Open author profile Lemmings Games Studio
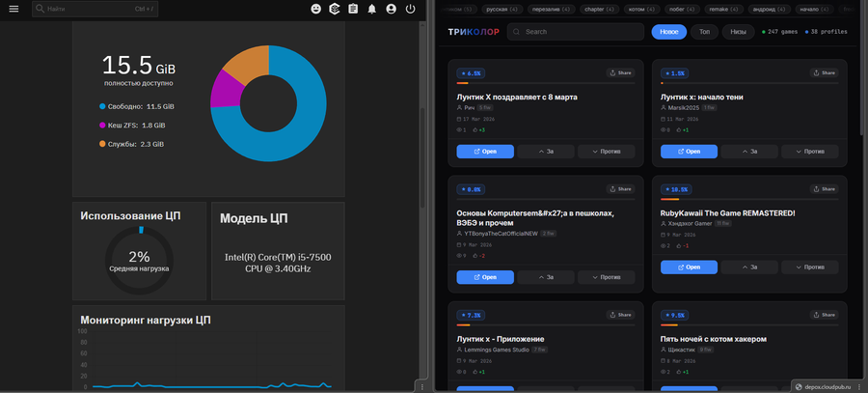This screenshot has width=868, height=393. pos(497,350)
